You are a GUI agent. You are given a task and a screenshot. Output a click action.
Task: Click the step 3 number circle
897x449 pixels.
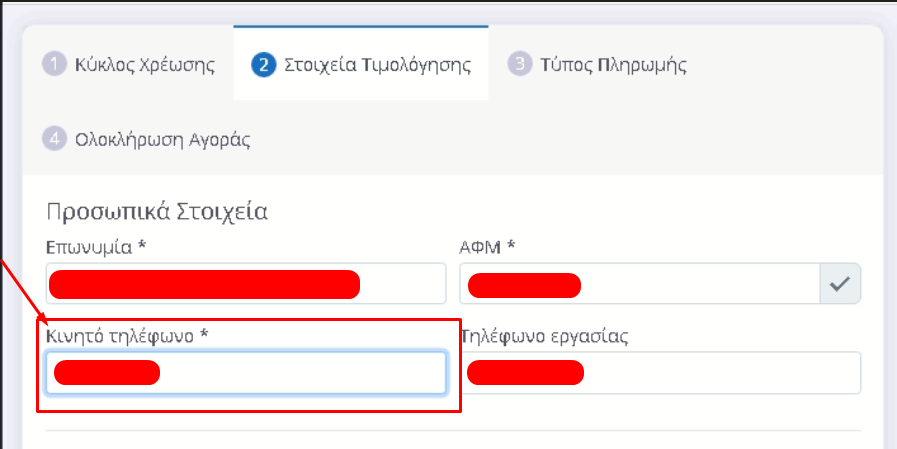(518, 65)
